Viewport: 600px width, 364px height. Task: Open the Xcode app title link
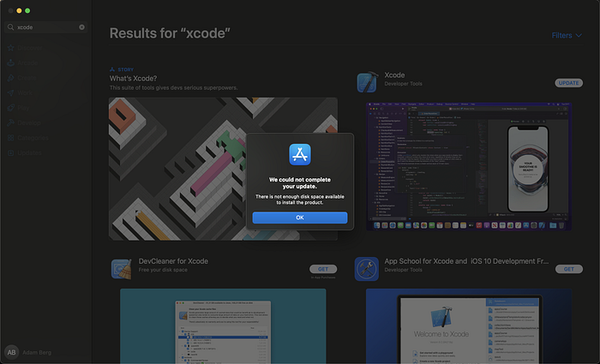[x=394, y=75]
